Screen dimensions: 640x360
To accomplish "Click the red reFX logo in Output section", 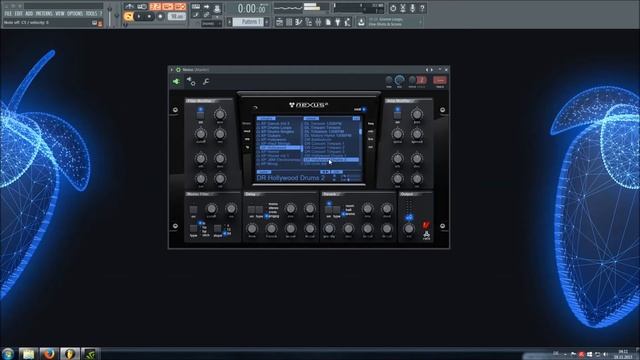I will click(426, 224).
